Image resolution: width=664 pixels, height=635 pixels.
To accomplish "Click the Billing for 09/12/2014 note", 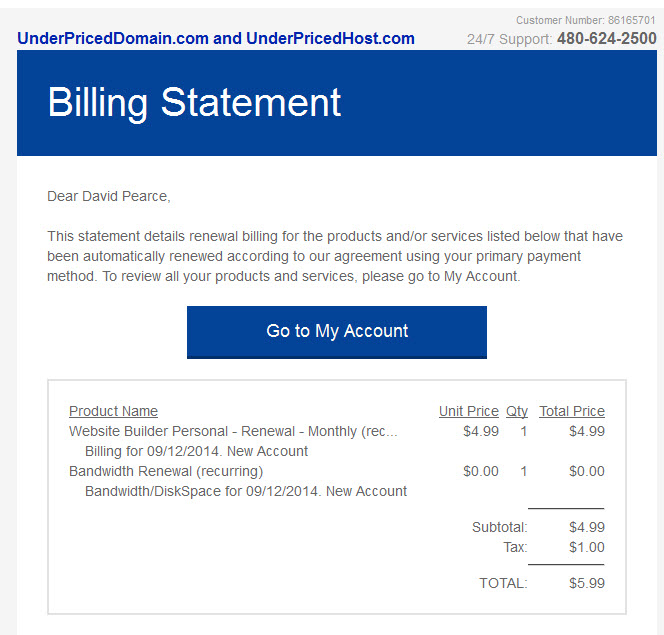I will (x=196, y=451).
